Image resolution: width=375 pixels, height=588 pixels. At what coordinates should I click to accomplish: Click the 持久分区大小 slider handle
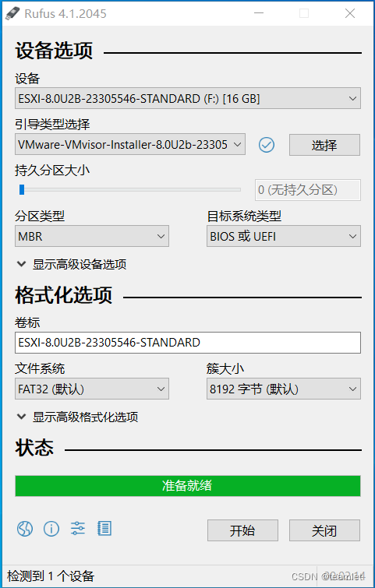22,190
